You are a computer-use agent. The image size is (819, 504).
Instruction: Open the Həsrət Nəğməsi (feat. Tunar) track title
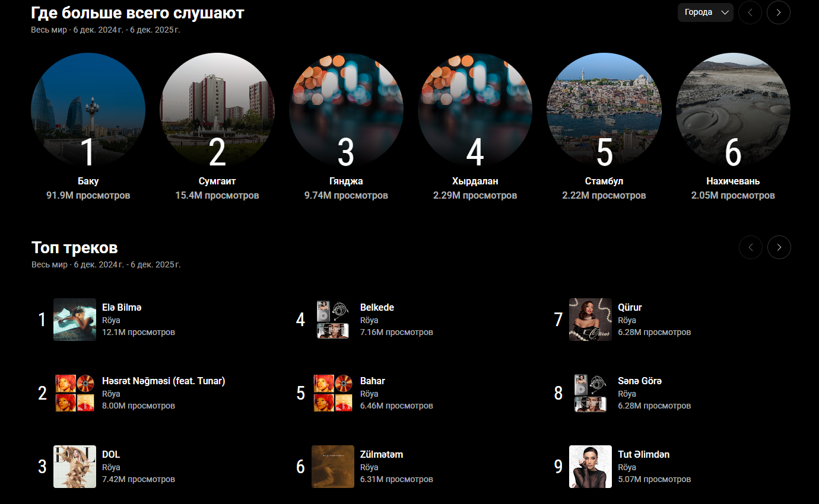[164, 381]
